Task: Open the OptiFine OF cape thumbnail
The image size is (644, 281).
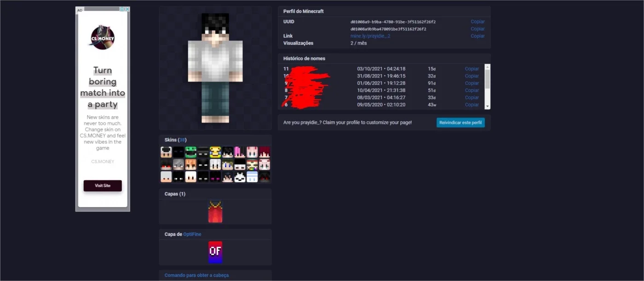Action: [215, 252]
